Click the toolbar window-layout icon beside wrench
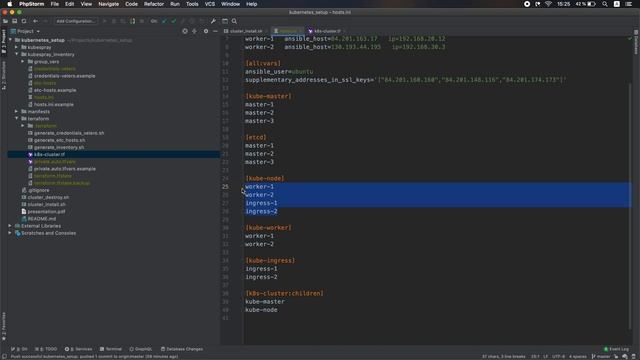Screen dimensions: 640x360 point(225,21)
